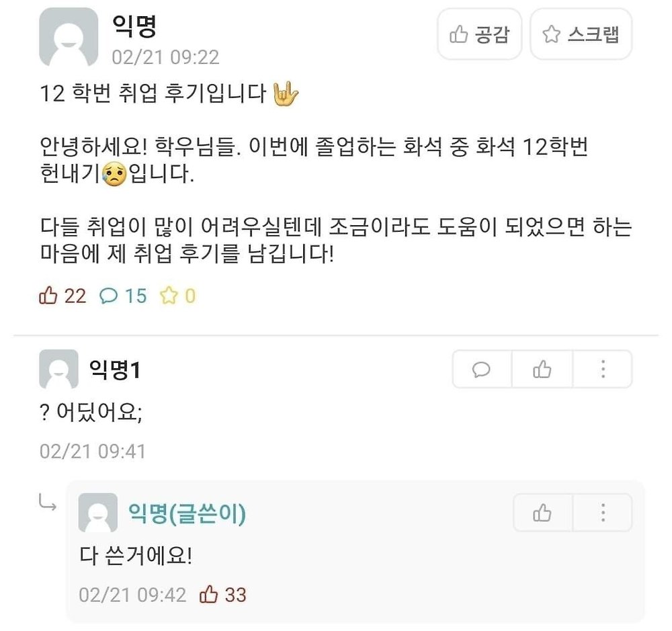This screenshot has height=631, width=672.
Task: Tap the 익명(글쓴이) reply avatar
Action: (98, 513)
